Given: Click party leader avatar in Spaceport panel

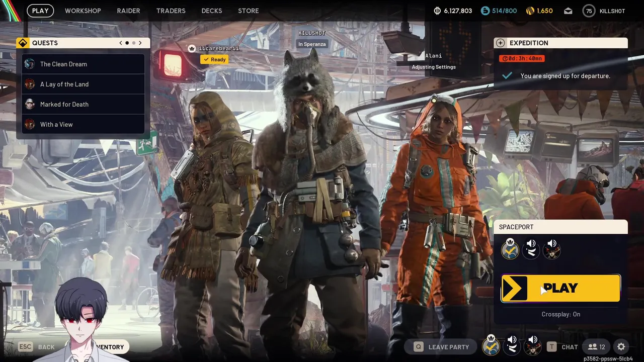Looking at the screenshot, I should click(510, 249).
